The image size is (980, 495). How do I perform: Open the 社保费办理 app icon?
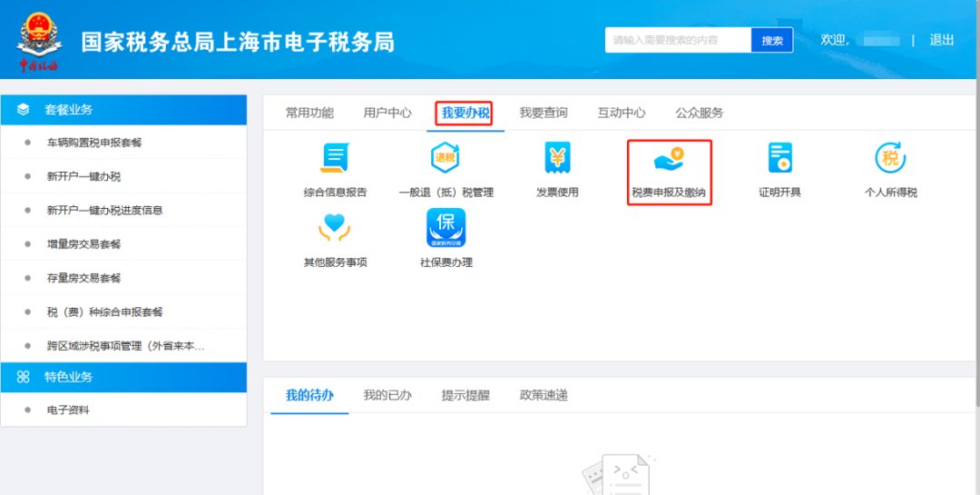pyautogui.click(x=446, y=229)
